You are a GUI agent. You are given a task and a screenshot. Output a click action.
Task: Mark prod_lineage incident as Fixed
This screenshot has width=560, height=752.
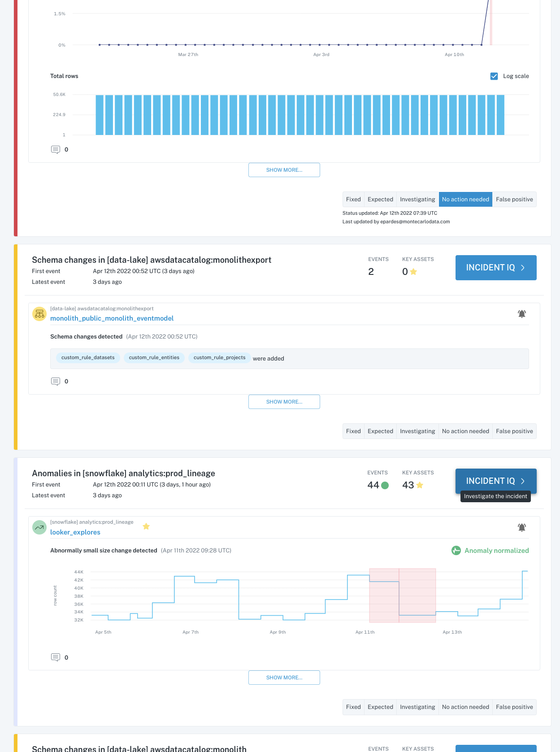pyautogui.click(x=353, y=707)
